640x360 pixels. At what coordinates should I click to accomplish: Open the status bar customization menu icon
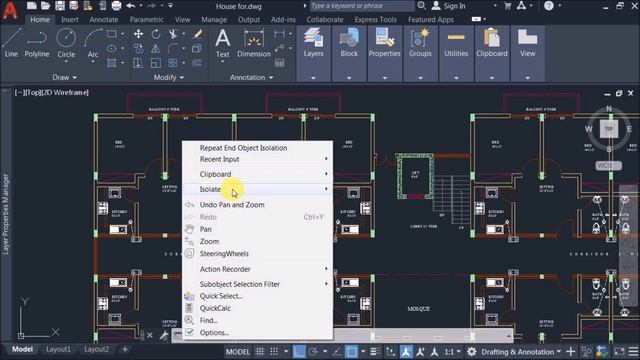click(633, 351)
